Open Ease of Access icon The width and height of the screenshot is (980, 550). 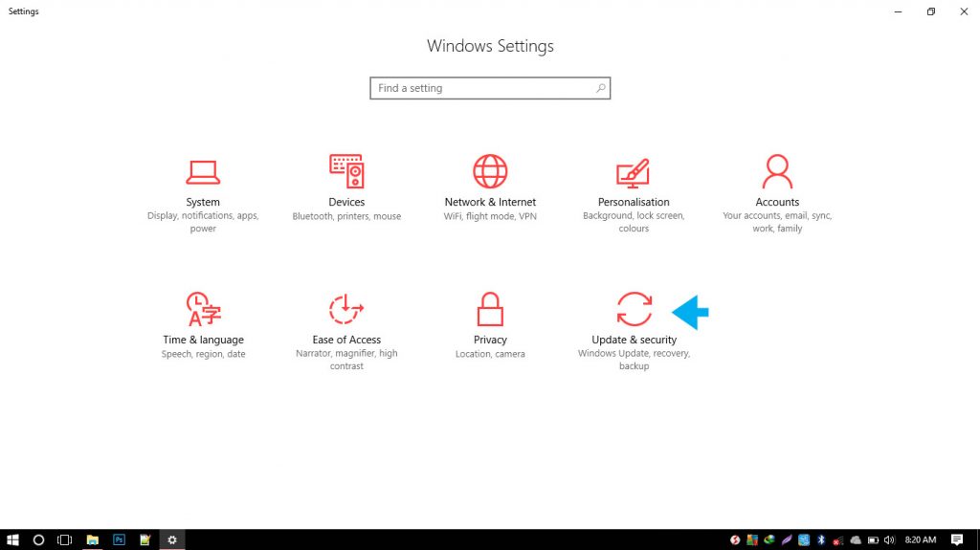pyautogui.click(x=346, y=309)
